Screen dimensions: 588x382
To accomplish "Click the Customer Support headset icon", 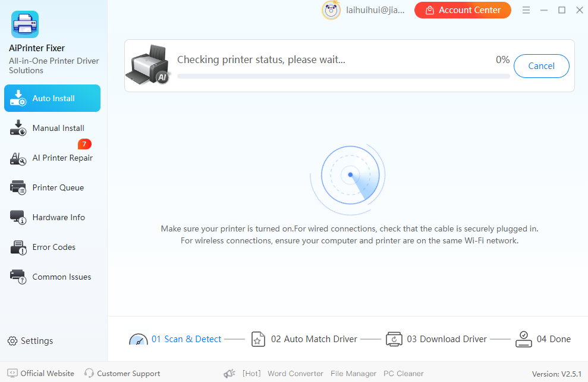I will 88,374.
